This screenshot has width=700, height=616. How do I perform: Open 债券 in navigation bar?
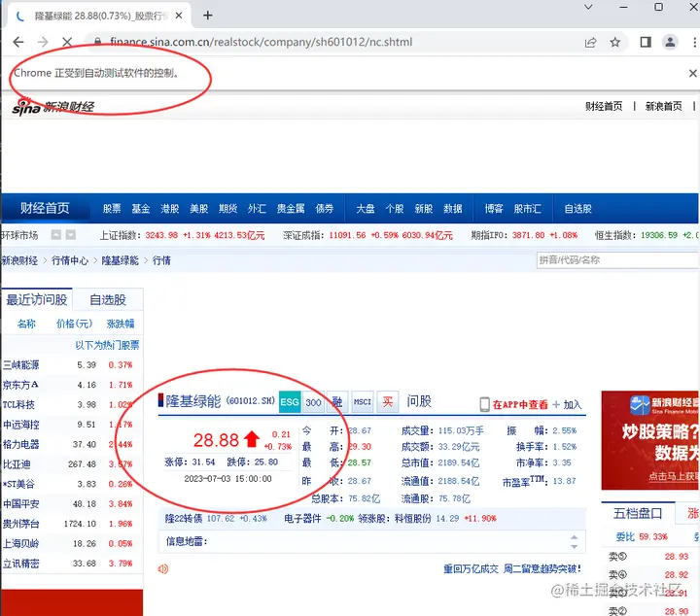click(325, 208)
